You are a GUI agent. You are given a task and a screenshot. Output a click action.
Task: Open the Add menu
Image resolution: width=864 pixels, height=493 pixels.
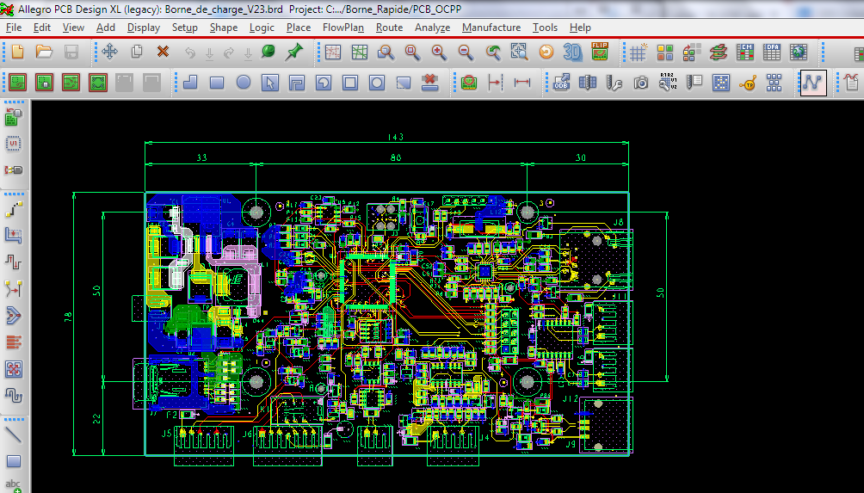pyautogui.click(x=105, y=28)
